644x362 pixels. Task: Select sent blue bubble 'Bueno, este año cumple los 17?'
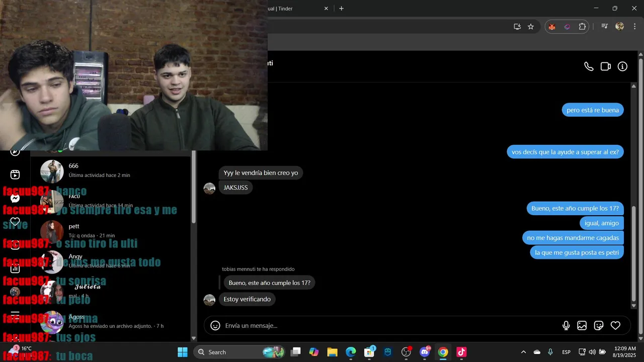tap(575, 208)
